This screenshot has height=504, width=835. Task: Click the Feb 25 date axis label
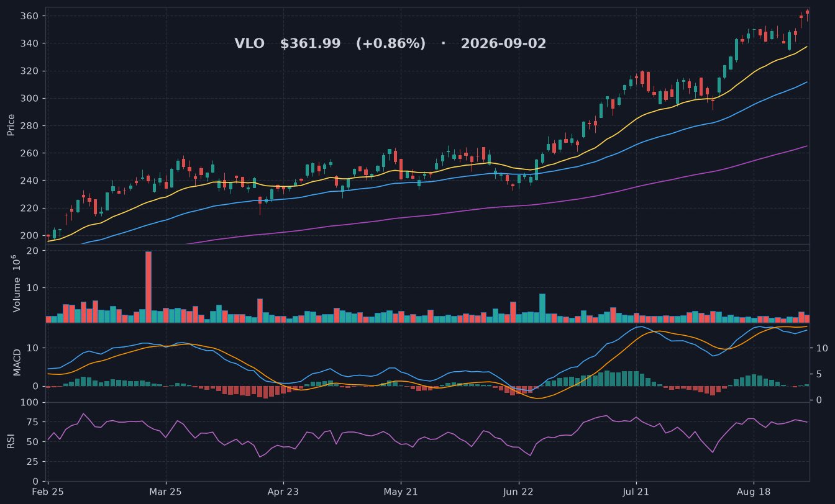click(48, 492)
